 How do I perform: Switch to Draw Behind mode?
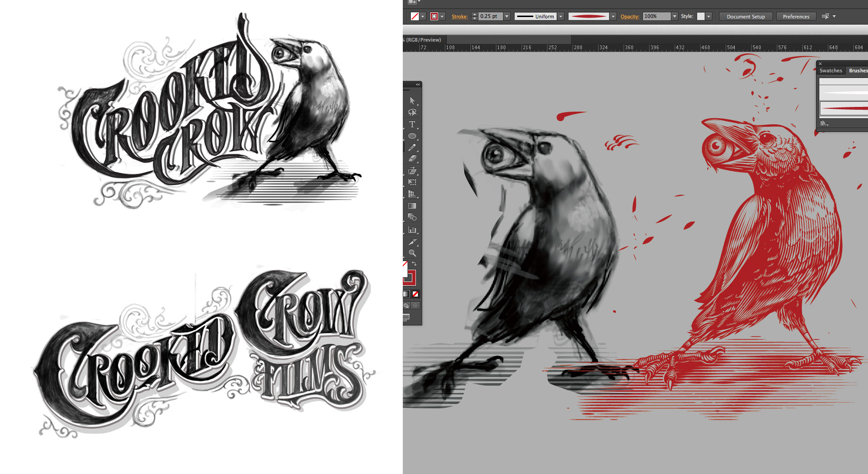[415, 306]
